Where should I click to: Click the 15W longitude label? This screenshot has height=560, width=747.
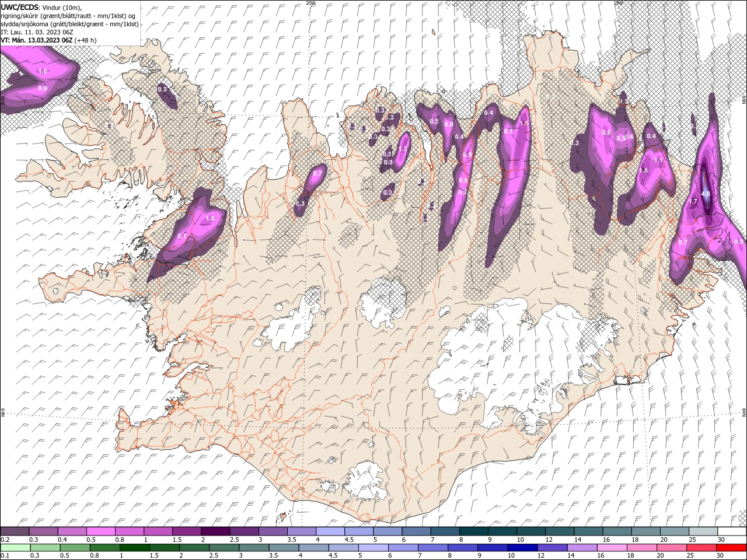coord(618,3)
